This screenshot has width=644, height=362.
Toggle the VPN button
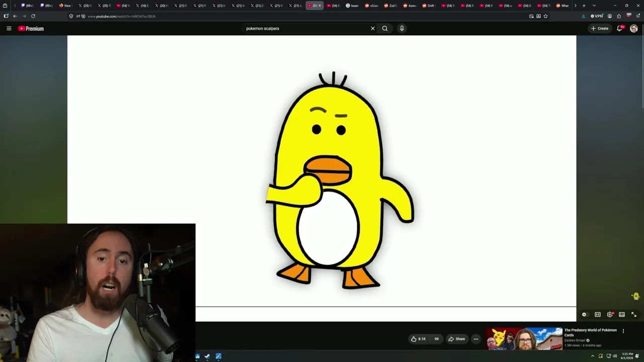click(x=597, y=16)
